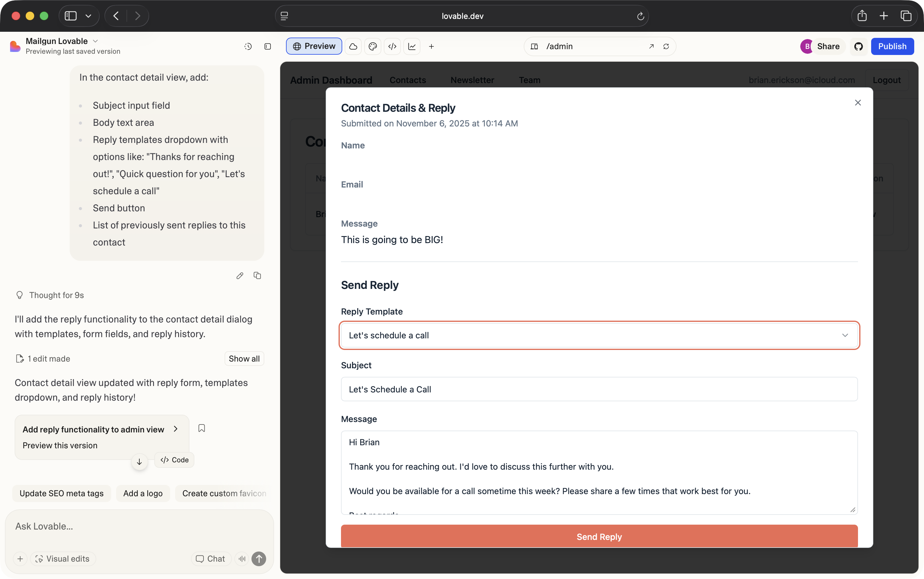Open the Reply Template dropdown
Image resolution: width=924 pixels, height=579 pixels.
599,335
